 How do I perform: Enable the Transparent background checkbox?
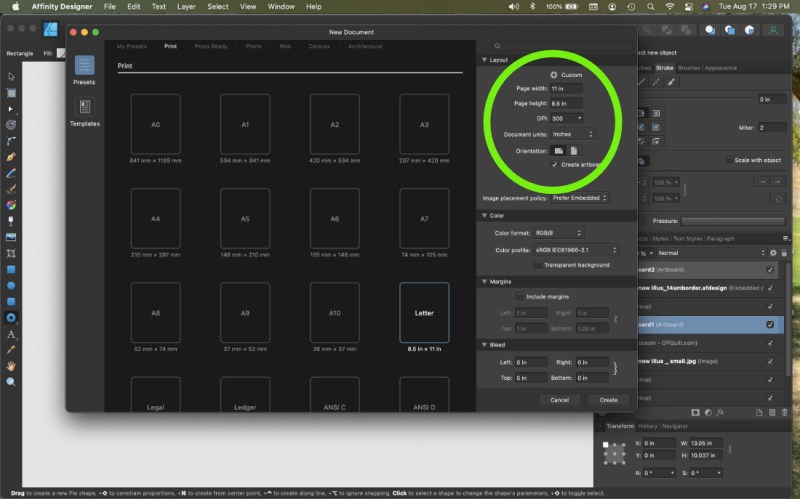[x=538, y=265]
